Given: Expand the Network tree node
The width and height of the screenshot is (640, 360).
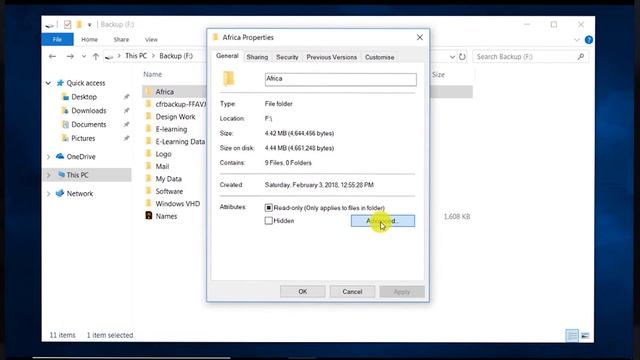Looking at the screenshot, I should [x=48, y=193].
